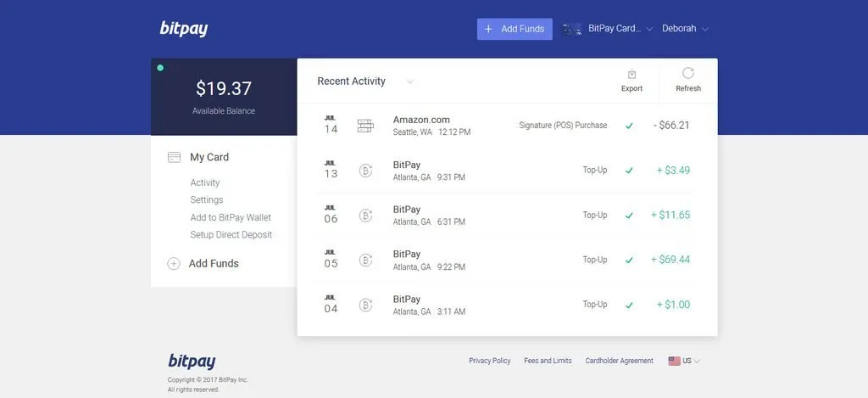This screenshot has height=398, width=868.
Task: Click the green status dot on balance panel
Action: [x=160, y=68]
